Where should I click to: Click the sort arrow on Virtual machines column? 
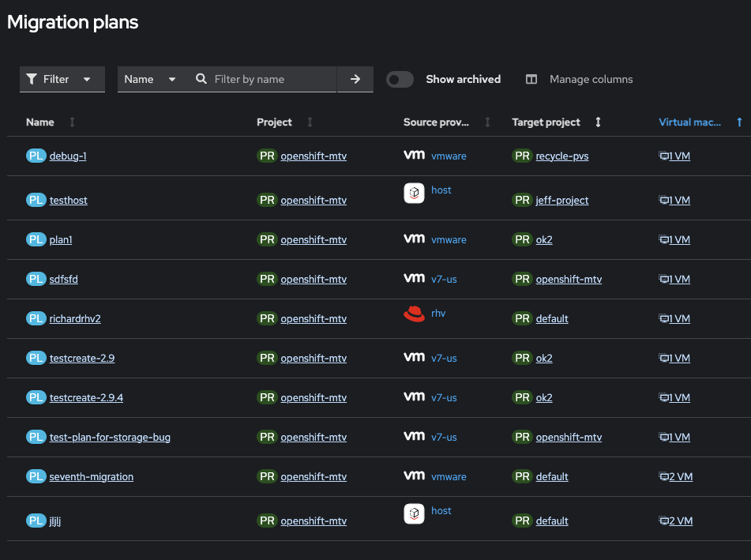tap(739, 122)
